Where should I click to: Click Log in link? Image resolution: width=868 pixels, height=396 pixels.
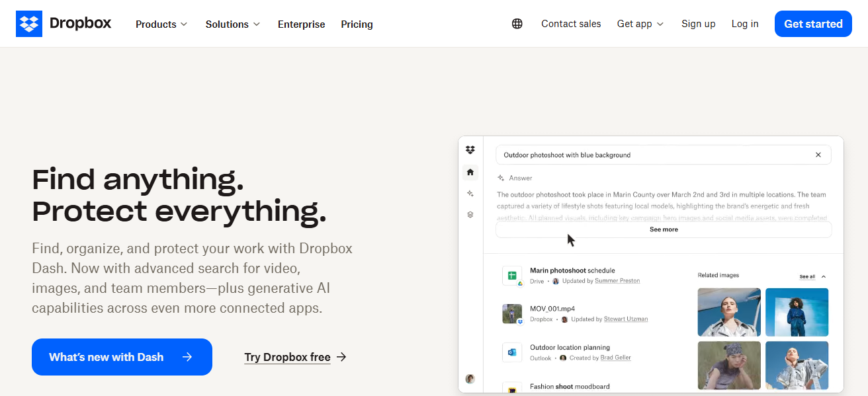pyautogui.click(x=745, y=24)
